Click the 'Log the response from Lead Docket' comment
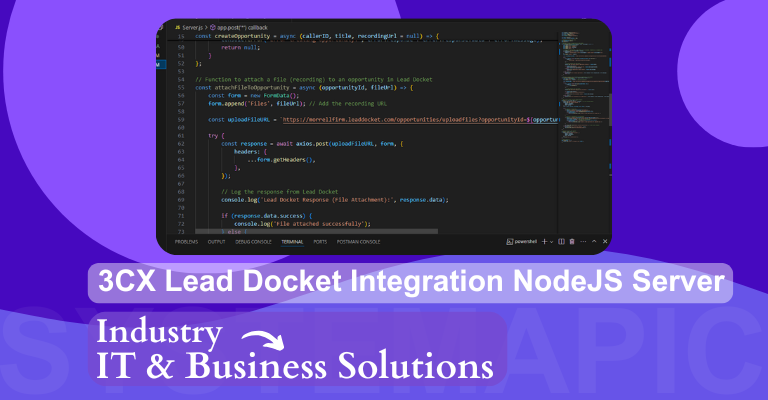This screenshot has width=768, height=400. click(x=279, y=192)
